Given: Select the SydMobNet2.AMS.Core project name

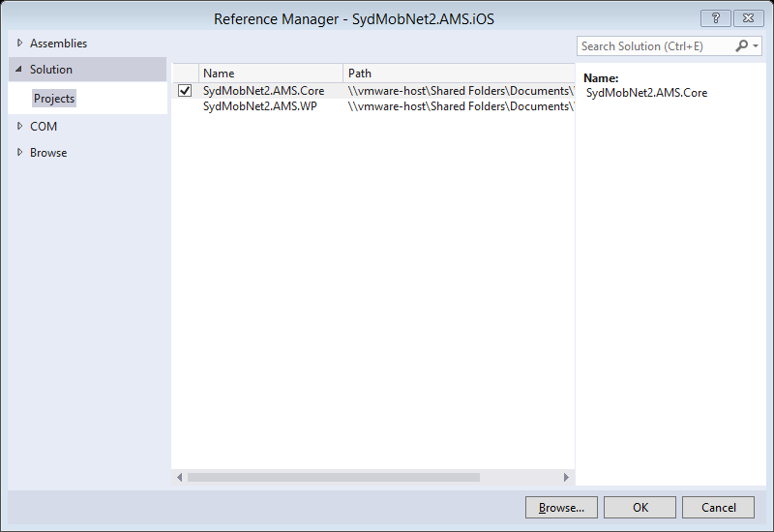Looking at the screenshot, I should [263, 91].
